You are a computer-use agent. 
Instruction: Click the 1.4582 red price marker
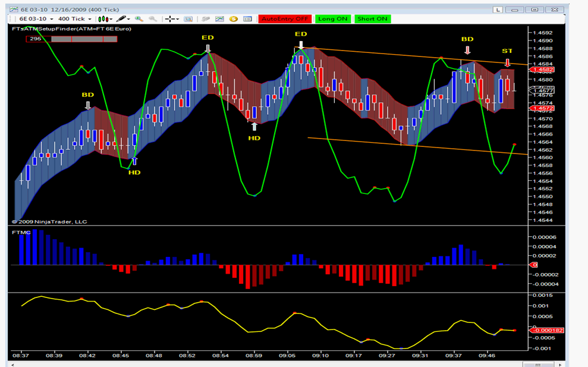[x=543, y=70]
